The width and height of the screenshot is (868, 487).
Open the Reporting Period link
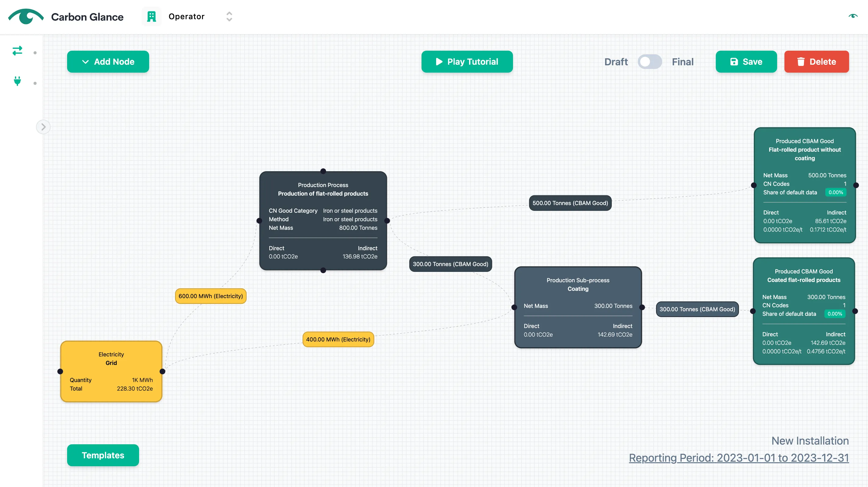[739, 458]
